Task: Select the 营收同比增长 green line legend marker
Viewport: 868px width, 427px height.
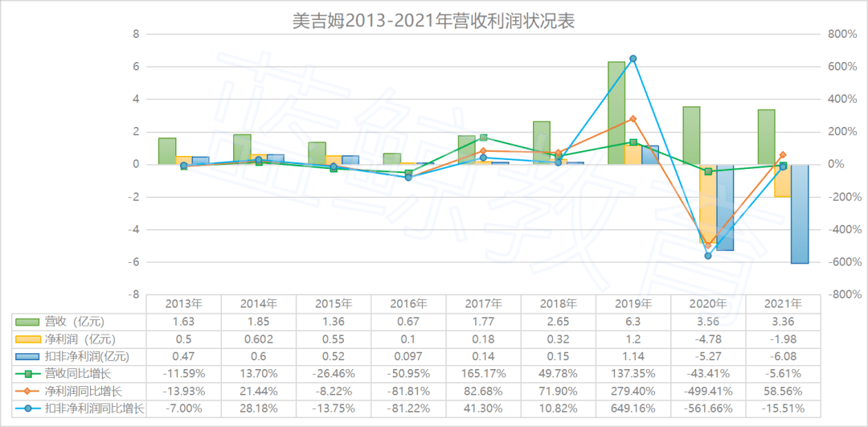Action: coord(27,374)
